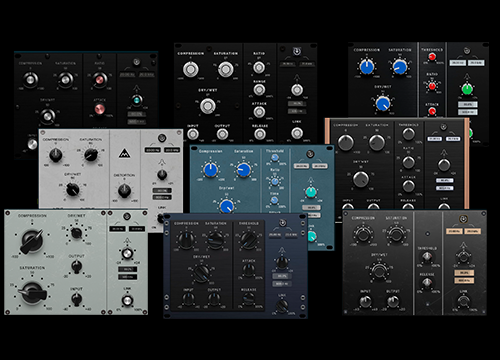The height and width of the screenshot is (360, 500).
Task: Click the teal-lit filter knob on pink-knob panel
Action: 136,100
